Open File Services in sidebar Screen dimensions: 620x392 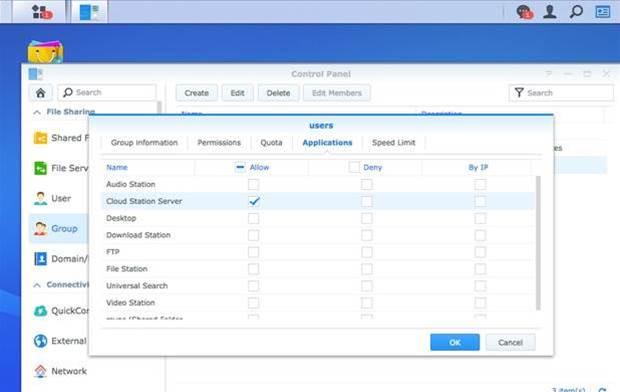click(x=59, y=168)
